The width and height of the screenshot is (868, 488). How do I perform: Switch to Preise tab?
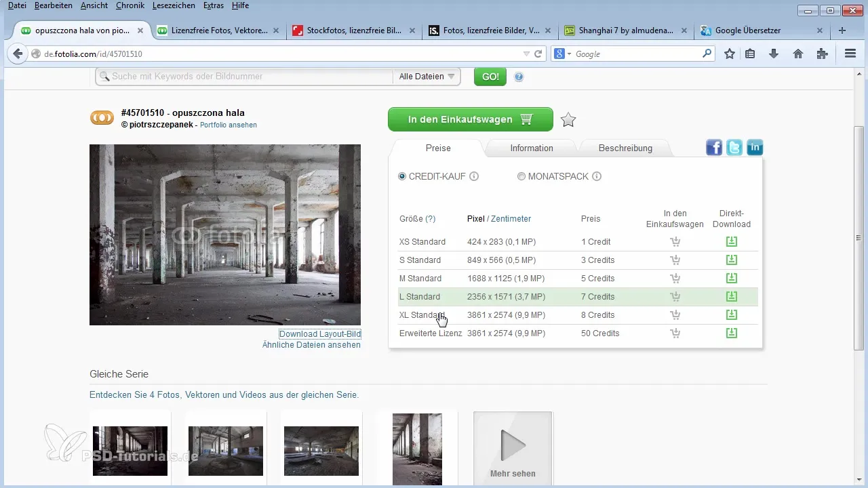[438, 148]
